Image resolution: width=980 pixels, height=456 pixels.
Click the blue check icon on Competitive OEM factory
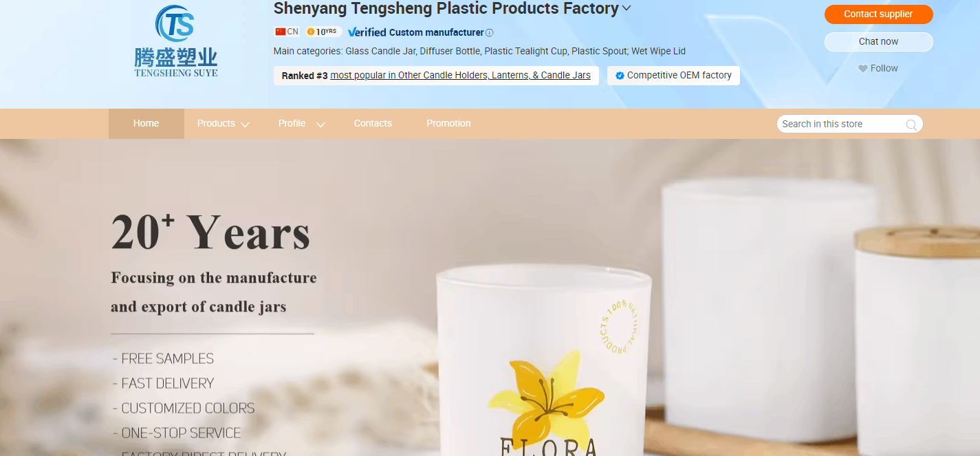point(620,76)
